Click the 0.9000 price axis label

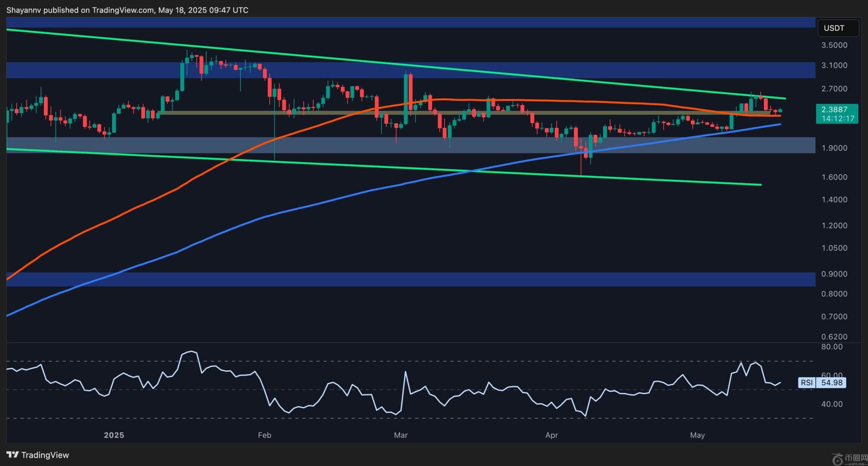834,274
